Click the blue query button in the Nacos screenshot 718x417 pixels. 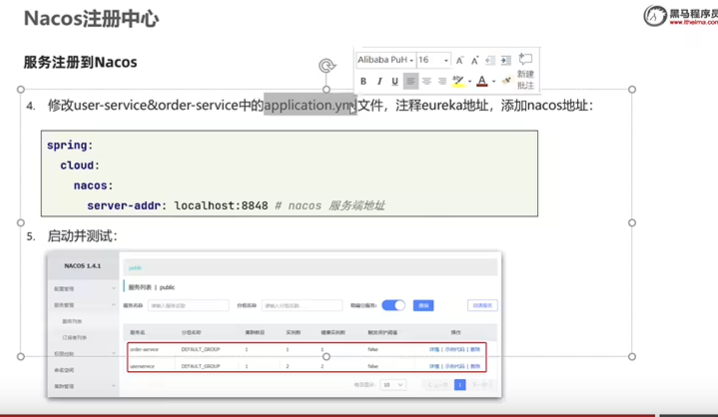(423, 305)
